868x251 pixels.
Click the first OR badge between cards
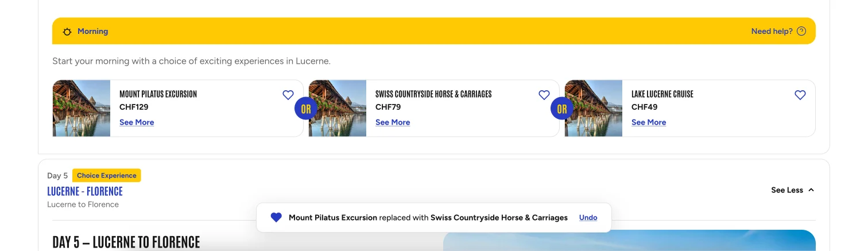pyautogui.click(x=305, y=109)
